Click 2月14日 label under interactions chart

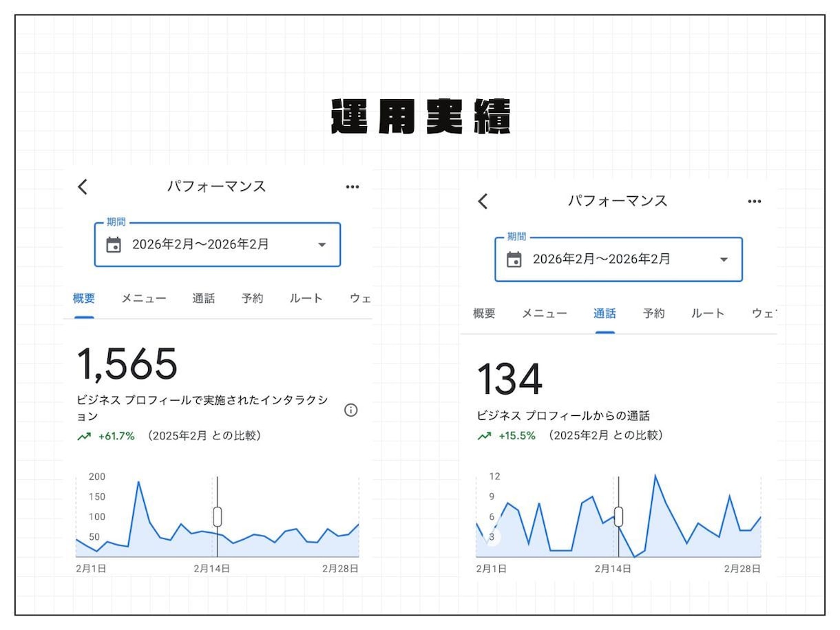211,569
